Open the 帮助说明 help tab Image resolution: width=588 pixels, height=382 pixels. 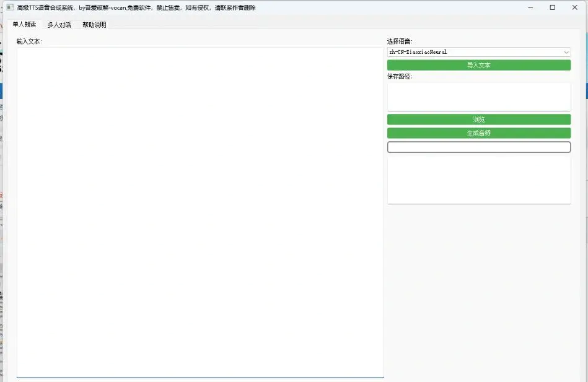pos(94,24)
